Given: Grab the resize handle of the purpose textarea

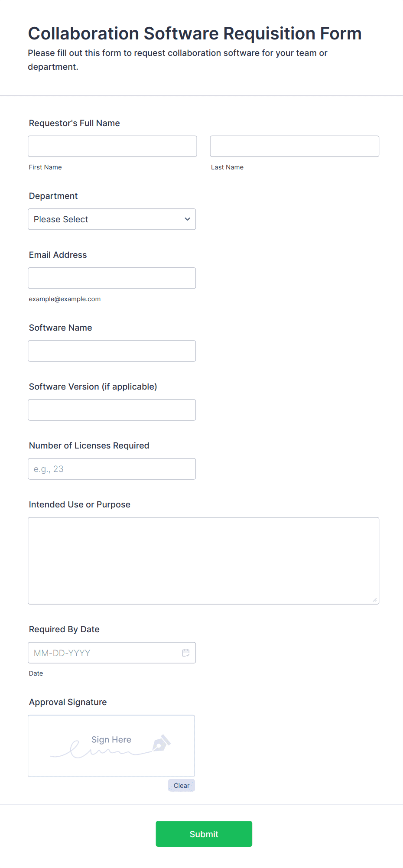Looking at the screenshot, I should tap(374, 600).
